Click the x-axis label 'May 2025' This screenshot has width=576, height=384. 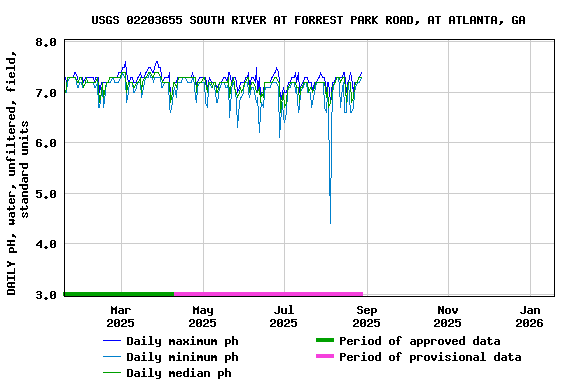click(202, 317)
